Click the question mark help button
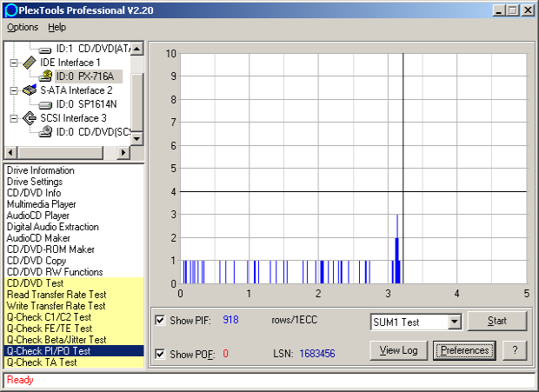The image size is (539, 392). (x=515, y=350)
